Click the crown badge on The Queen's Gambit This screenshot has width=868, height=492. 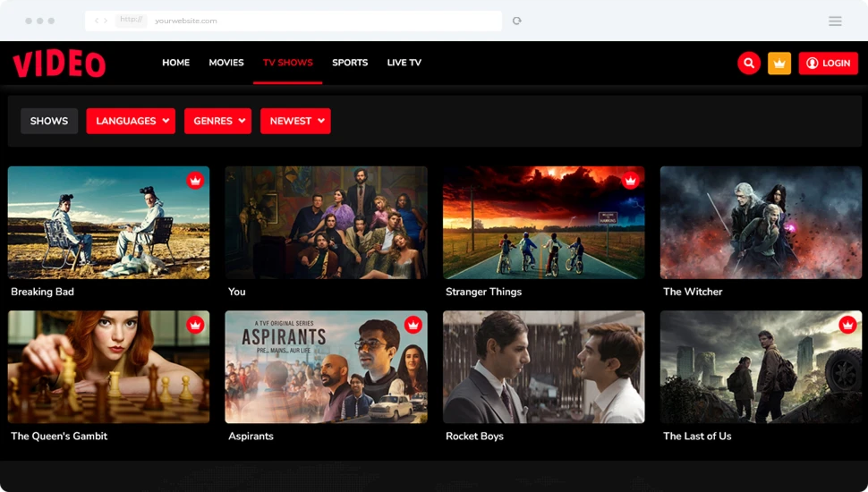click(195, 325)
